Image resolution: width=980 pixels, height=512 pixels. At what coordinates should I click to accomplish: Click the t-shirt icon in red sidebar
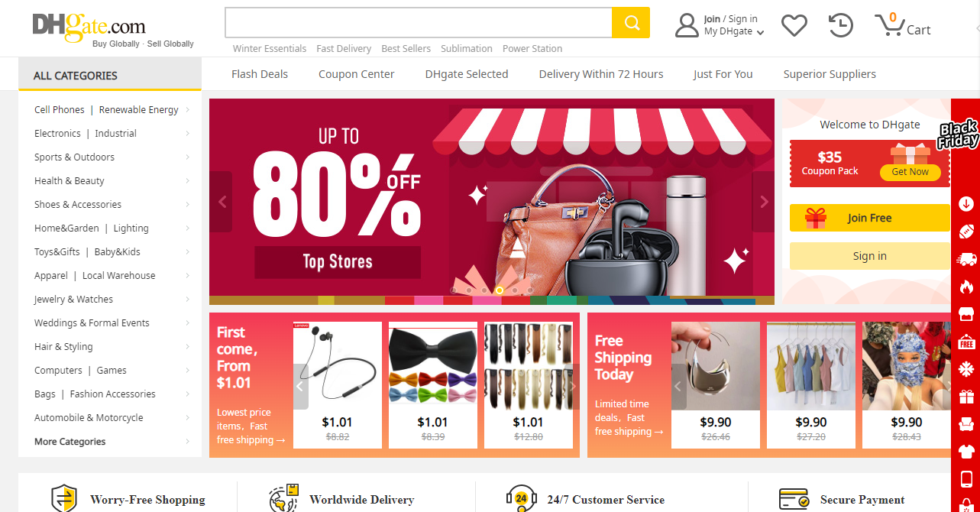coord(966,451)
